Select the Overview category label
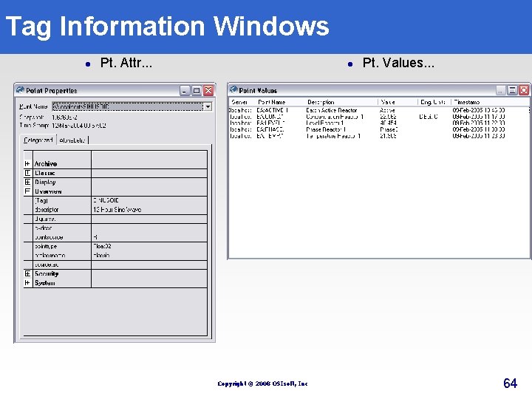Viewport: 532px width, 399px height. (x=48, y=191)
